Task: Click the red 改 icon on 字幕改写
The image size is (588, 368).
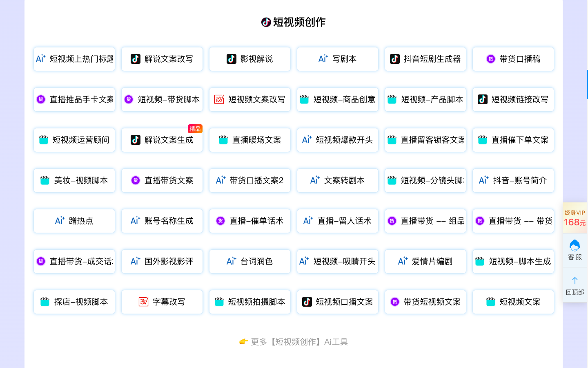Action: click(144, 302)
